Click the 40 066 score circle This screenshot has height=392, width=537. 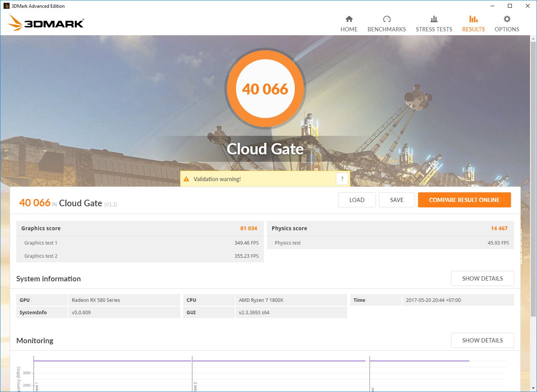265,89
